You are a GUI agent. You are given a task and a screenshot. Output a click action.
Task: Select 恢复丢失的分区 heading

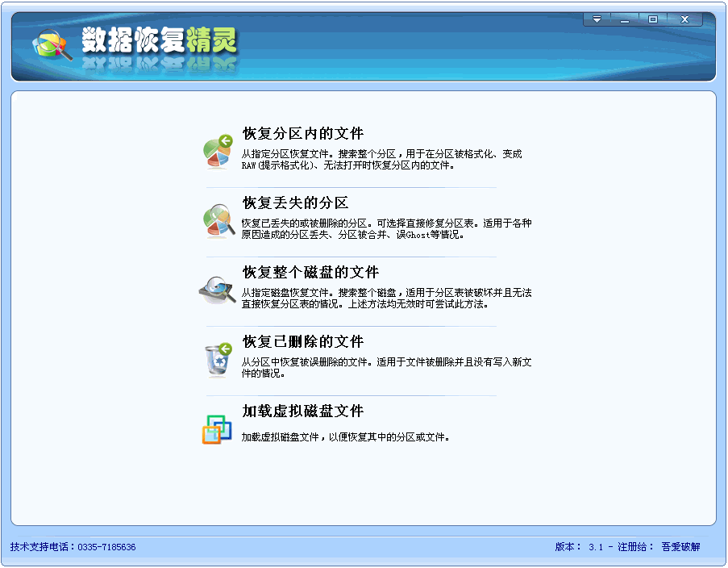pos(295,203)
